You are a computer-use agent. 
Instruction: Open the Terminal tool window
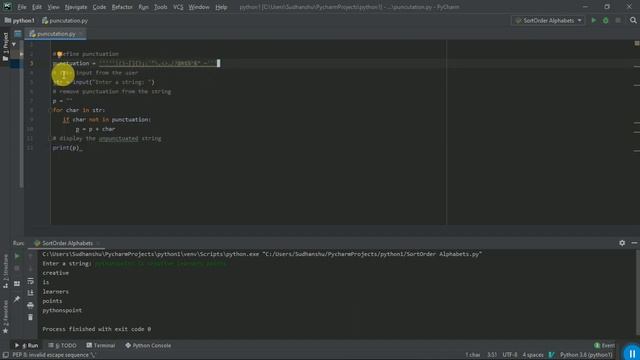(101, 345)
